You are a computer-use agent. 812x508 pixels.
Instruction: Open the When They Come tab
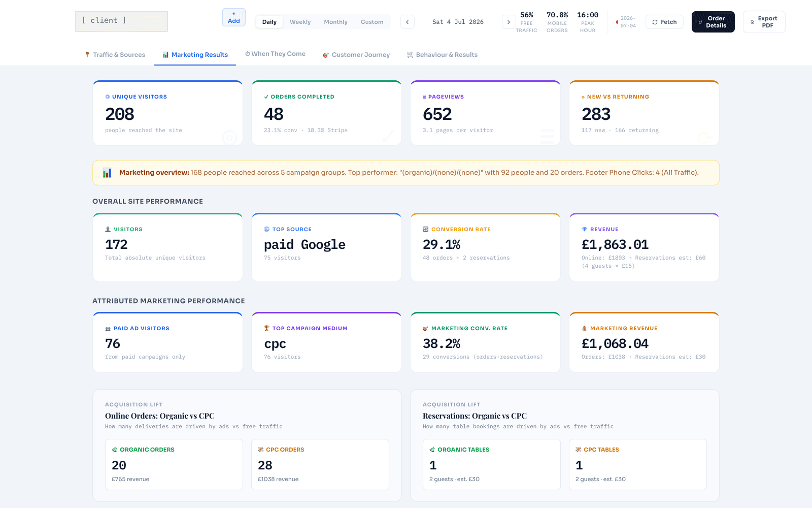coord(275,54)
